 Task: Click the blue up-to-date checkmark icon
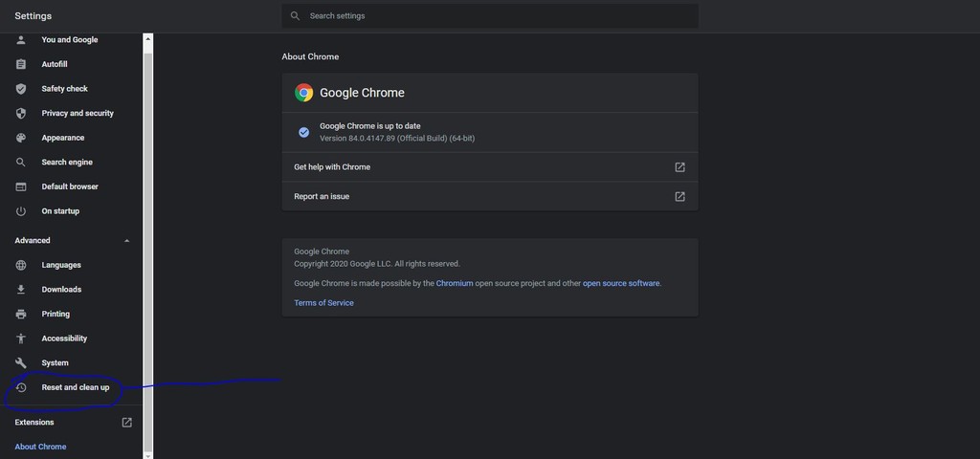pyautogui.click(x=303, y=132)
